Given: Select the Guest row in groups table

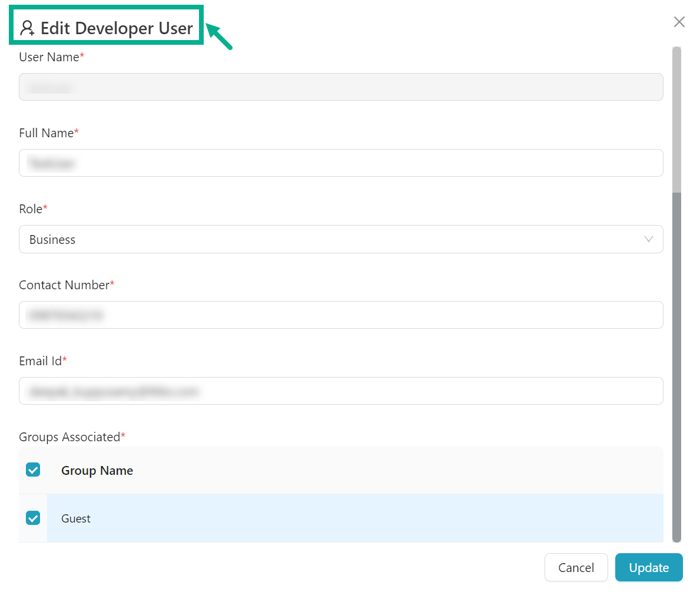Looking at the screenshot, I should coord(353,518).
